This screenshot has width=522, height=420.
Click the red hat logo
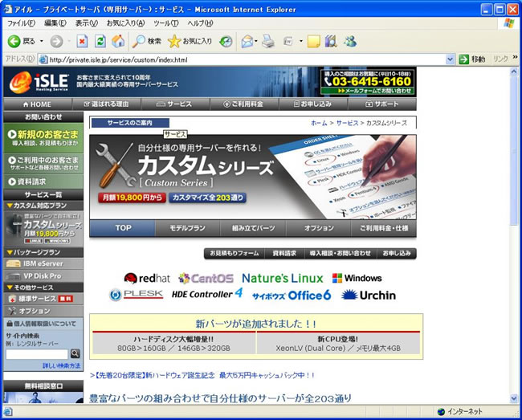click(147, 278)
